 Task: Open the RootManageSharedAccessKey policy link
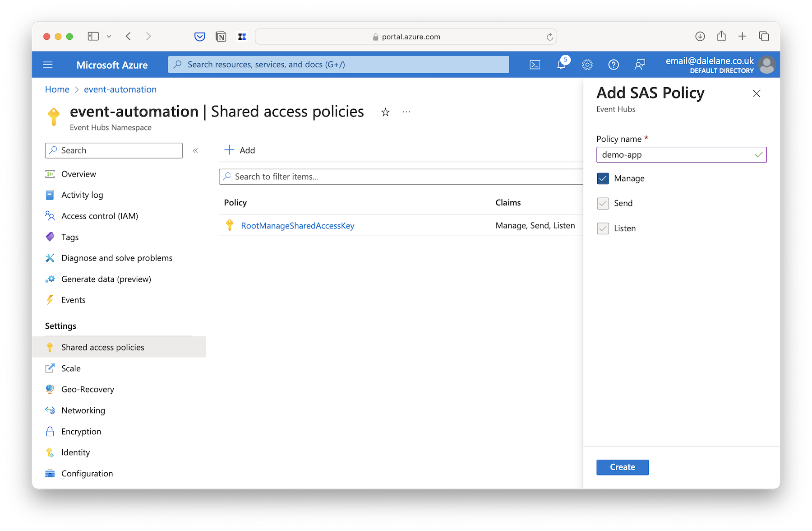click(298, 226)
